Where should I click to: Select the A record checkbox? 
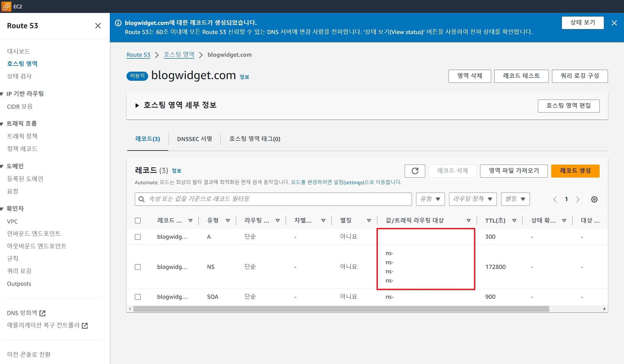[x=138, y=237]
